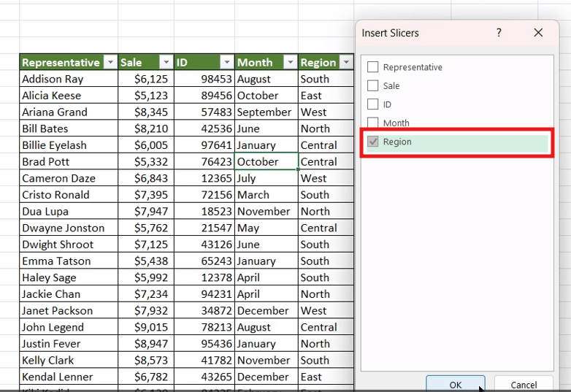The height and width of the screenshot is (392, 571).
Task: Click the ID cell 57483
Action: [x=204, y=112]
